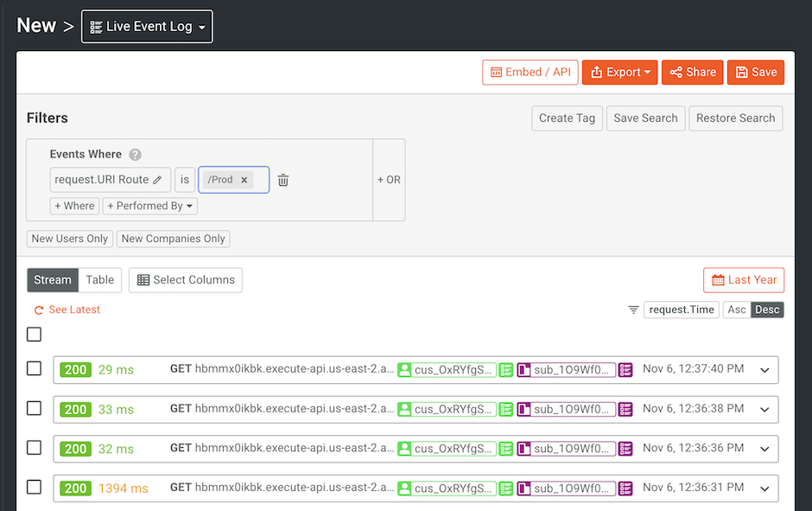Click the company tag in the 32 ms row
The image size is (812, 511).
coord(567,449)
